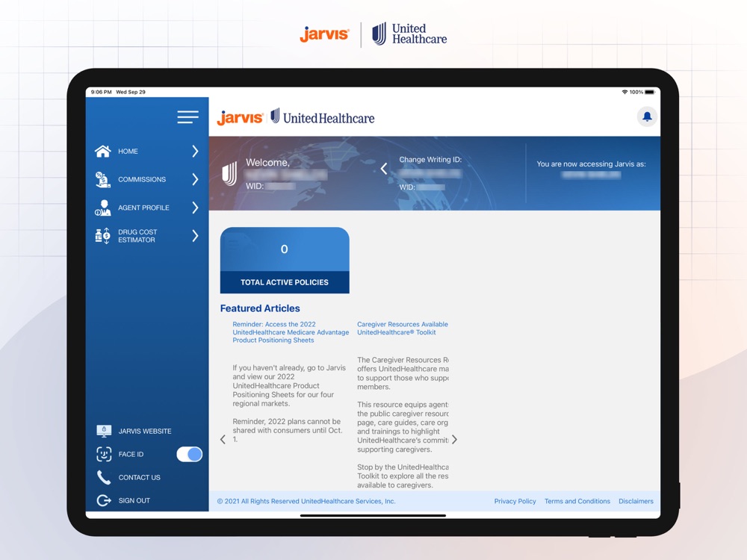747x560 pixels.
Task: Click the Jarvis logo in app header
Action: (240, 118)
